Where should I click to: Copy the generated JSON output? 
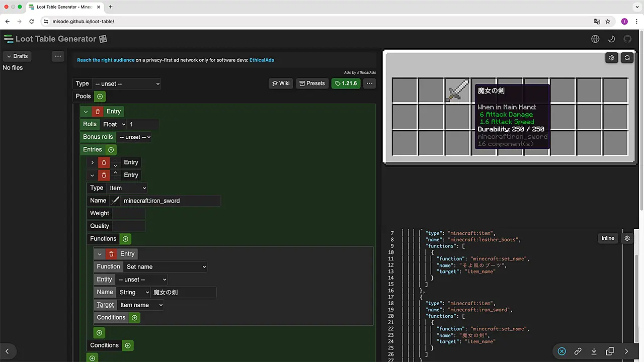tap(610, 351)
